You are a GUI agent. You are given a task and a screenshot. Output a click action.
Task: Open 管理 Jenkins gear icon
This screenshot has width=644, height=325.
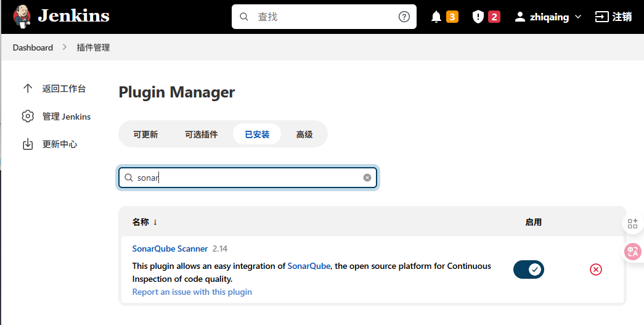(x=28, y=117)
